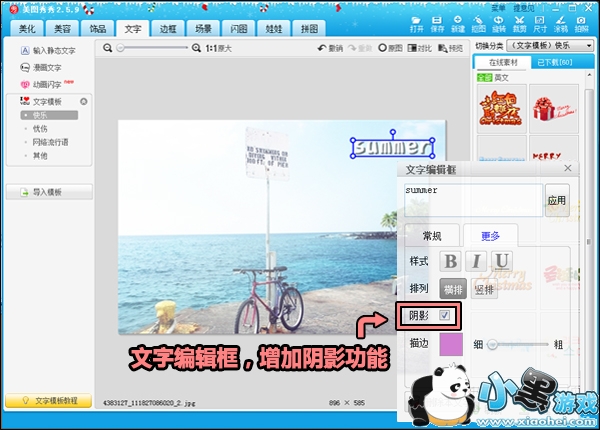
Task: Toggle Underline style in text editor
Action: [x=502, y=261]
